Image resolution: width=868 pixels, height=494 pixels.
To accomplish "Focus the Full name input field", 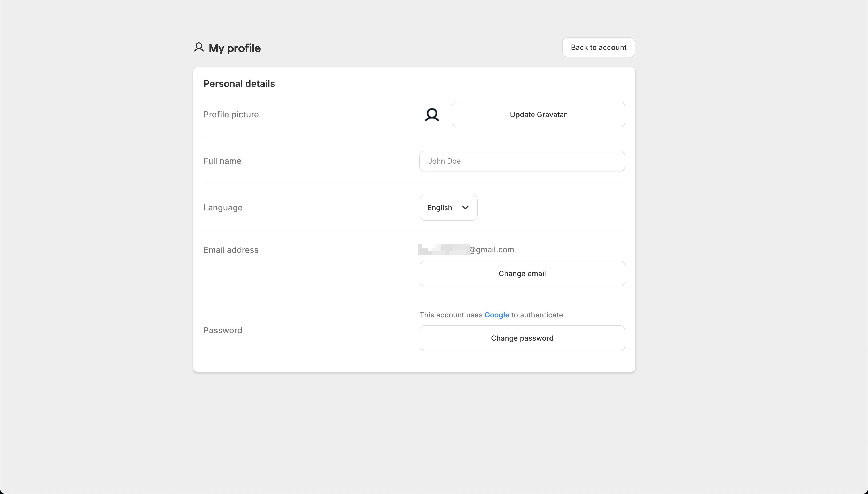I will [522, 161].
